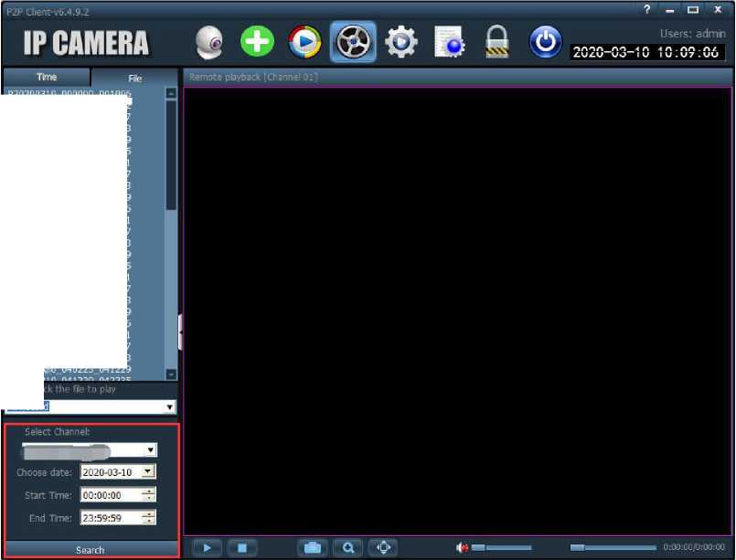
Task: Take a snapshot with the camera button
Action: (x=313, y=547)
